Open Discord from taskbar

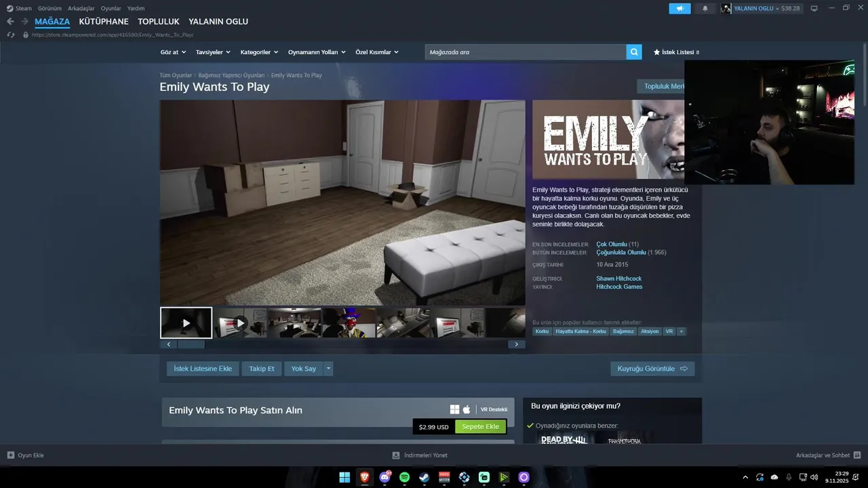click(x=385, y=477)
